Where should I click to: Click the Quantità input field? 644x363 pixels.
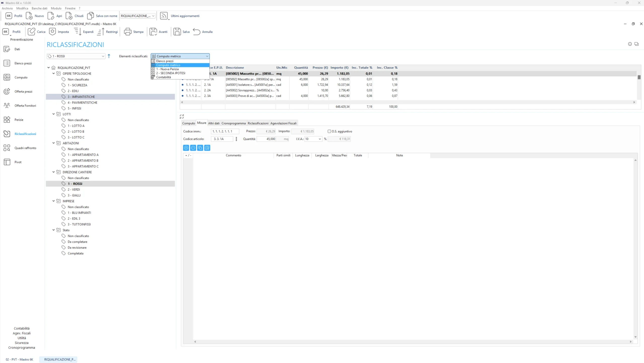tap(266, 139)
